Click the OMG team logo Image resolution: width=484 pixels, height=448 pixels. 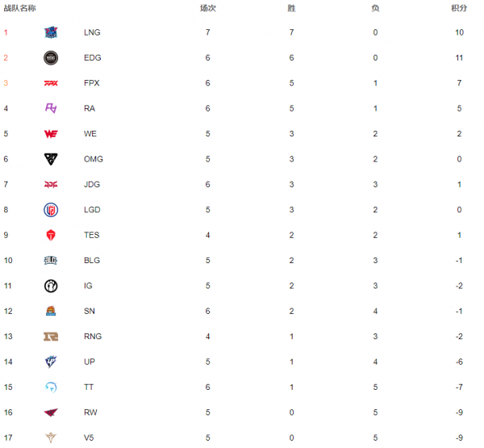[51, 159]
